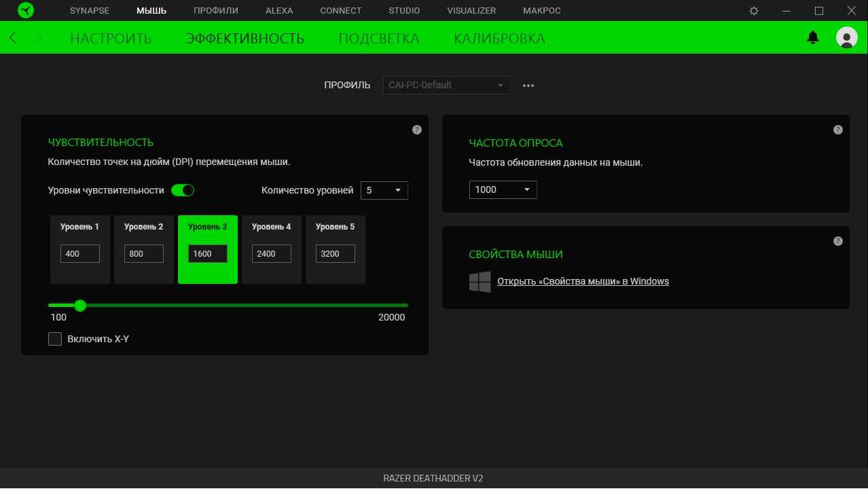Click the Razer logo icon
Screen dimensions: 868x491
26,11
